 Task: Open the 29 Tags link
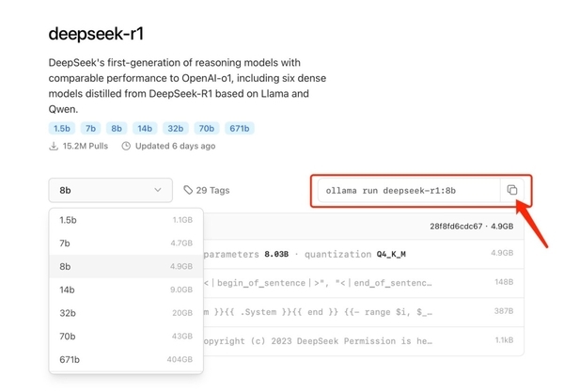pyautogui.click(x=212, y=190)
